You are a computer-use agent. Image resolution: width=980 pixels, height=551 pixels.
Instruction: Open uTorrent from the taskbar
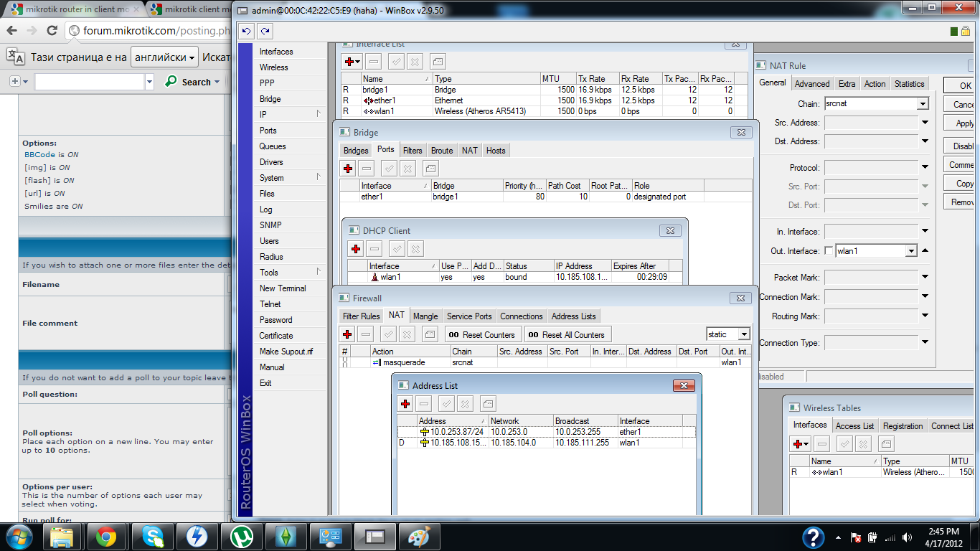pyautogui.click(x=242, y=537)
